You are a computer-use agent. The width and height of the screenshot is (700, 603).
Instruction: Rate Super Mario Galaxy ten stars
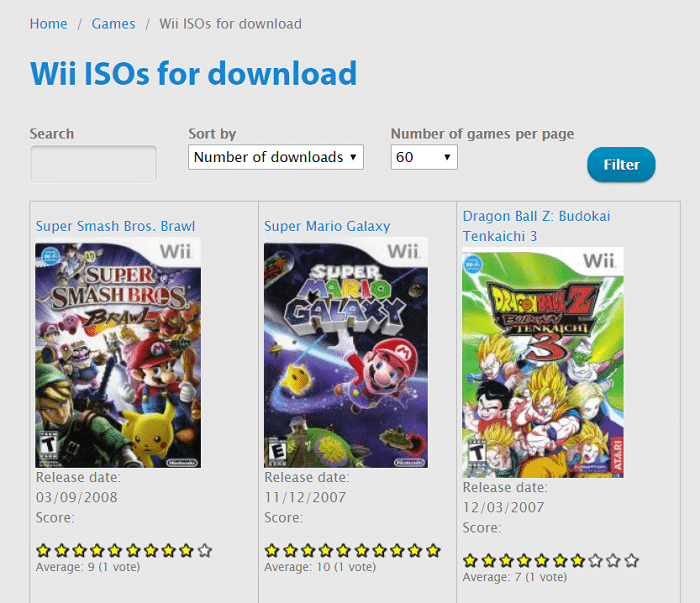(x=433, y=551)
